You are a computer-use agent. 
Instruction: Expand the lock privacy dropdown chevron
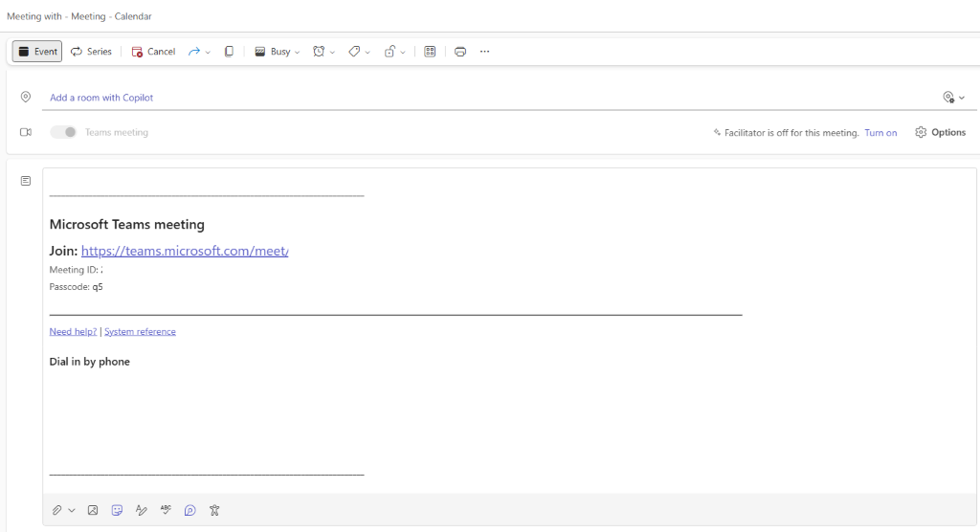pos(403,52)
